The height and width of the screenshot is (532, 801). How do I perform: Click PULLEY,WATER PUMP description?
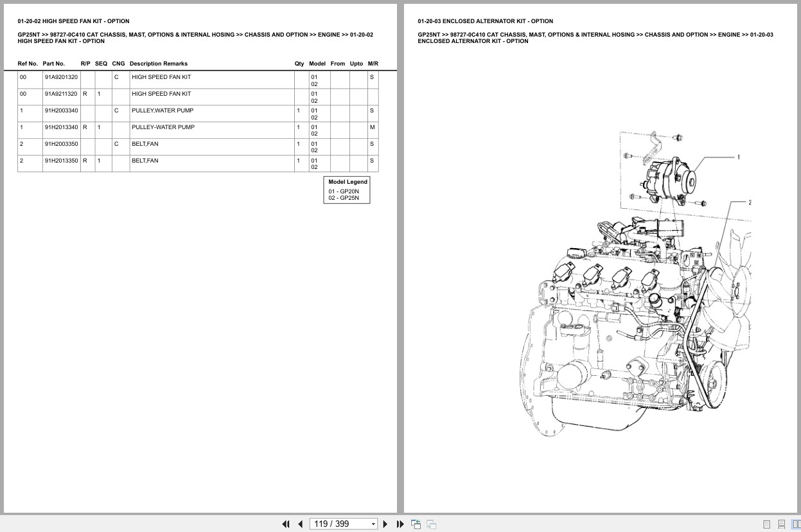(163, 111)
